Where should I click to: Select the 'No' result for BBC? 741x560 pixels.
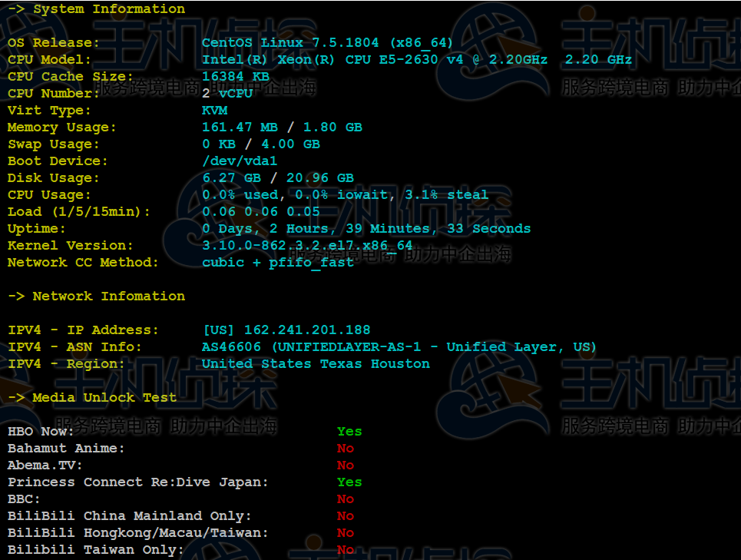pyautogui.click(x=346, y=499)
